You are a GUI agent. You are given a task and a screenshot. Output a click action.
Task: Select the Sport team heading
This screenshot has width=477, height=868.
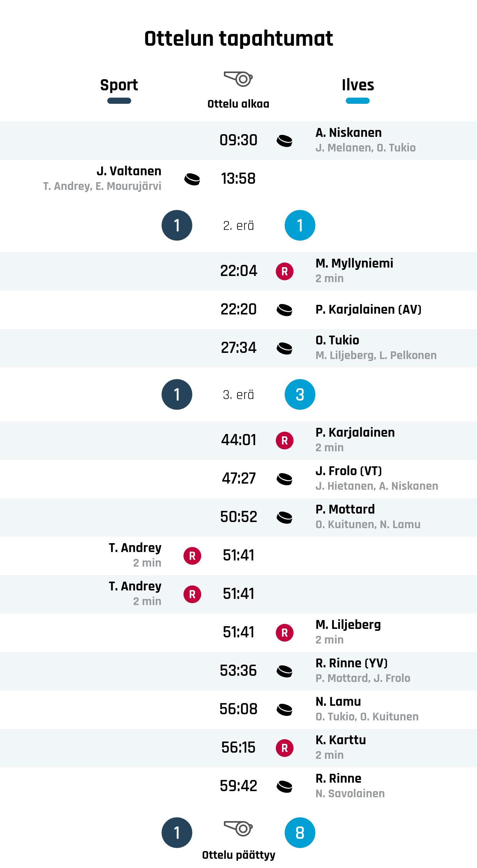[119, 85]
